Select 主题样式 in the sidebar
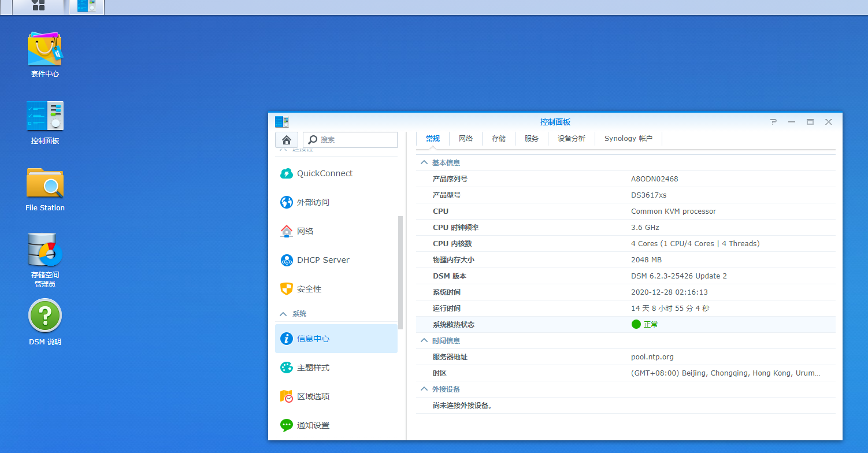 click(x=336, y=367)
